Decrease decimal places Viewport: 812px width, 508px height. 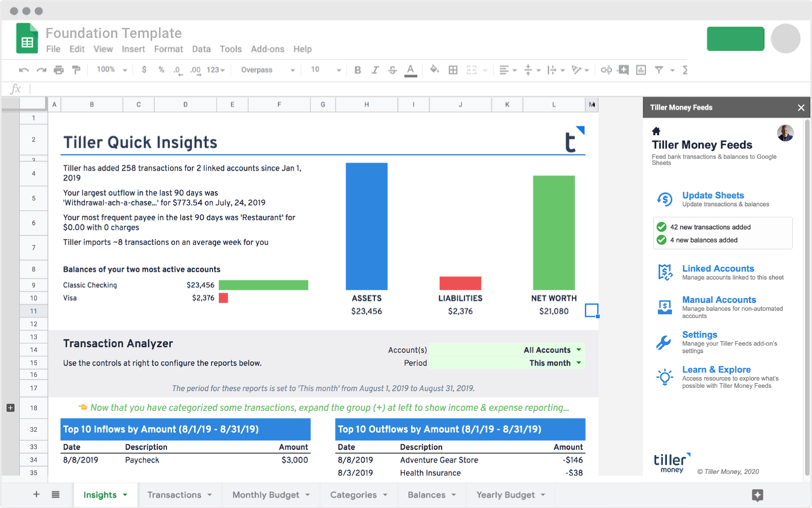pos(177,70)
